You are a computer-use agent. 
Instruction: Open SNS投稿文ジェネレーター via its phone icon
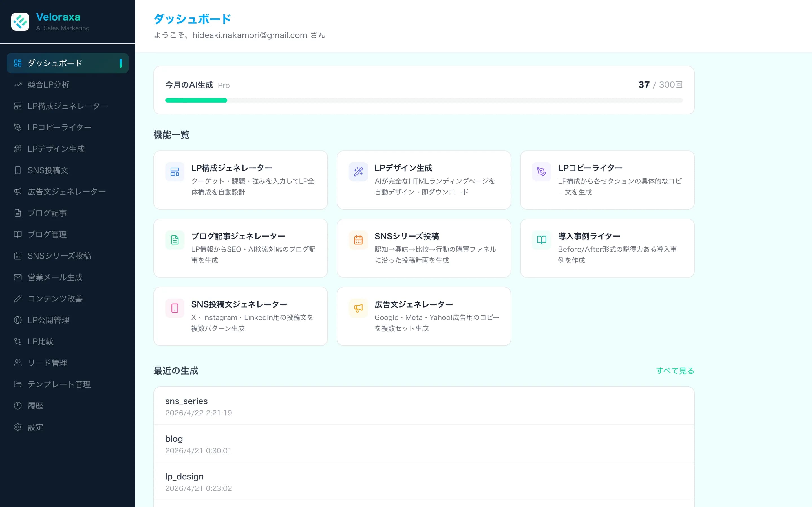pyautogui.click(x=175, y=308)
